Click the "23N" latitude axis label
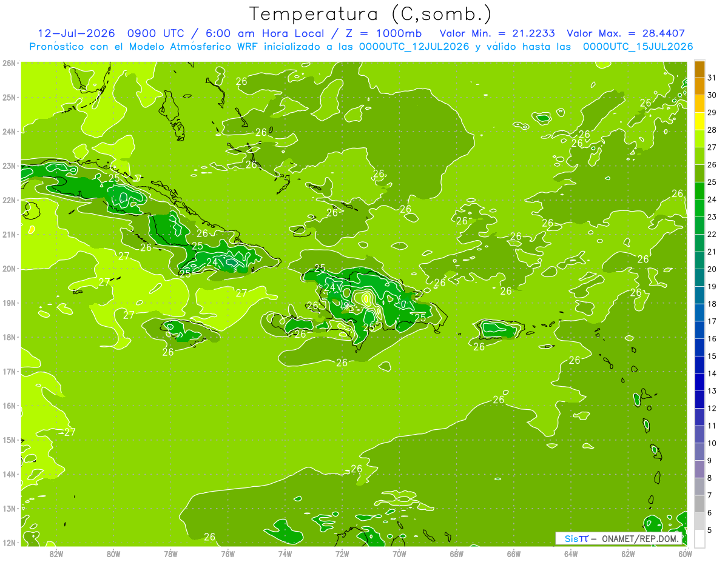728x562 pixels. pyautogui.click(x=9, y=166)
